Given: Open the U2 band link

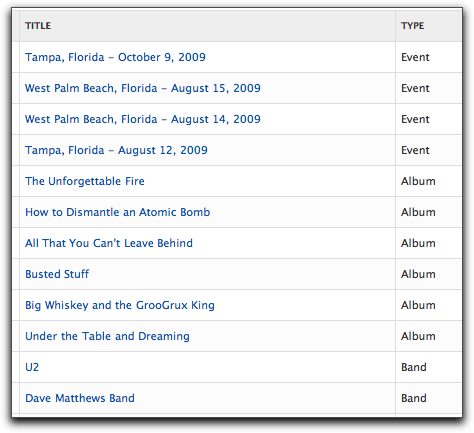Looking at the screenshot, I should pos(32,367).
